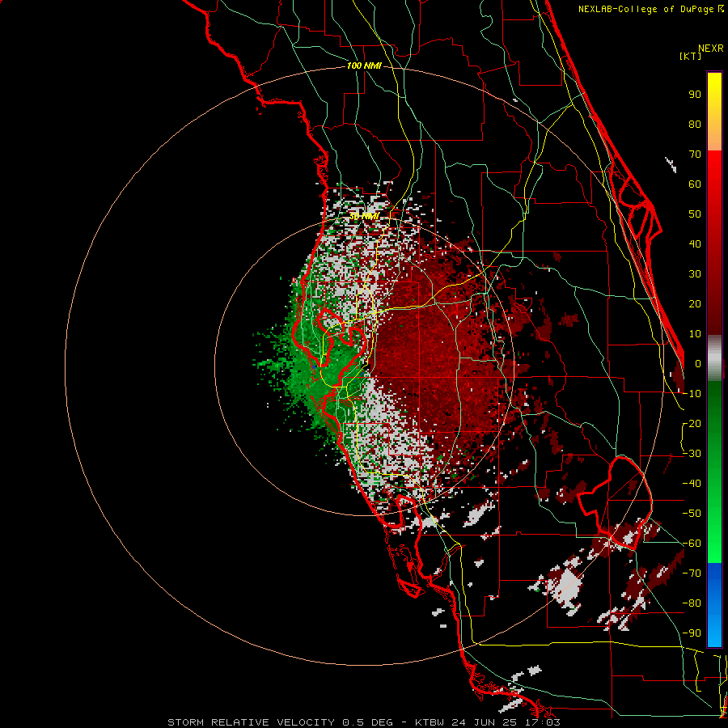Click the -70 value on the scale
This screenshot has width=728, height=728.
pos(692,574)
